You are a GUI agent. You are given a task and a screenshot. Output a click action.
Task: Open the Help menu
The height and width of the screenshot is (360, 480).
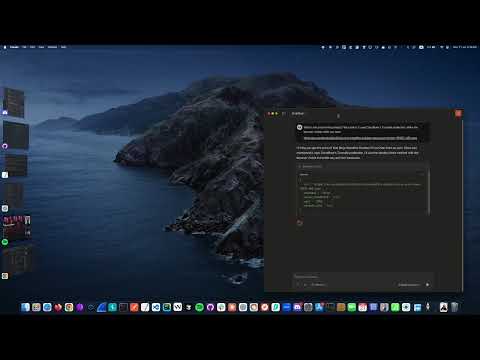point(63,47)
